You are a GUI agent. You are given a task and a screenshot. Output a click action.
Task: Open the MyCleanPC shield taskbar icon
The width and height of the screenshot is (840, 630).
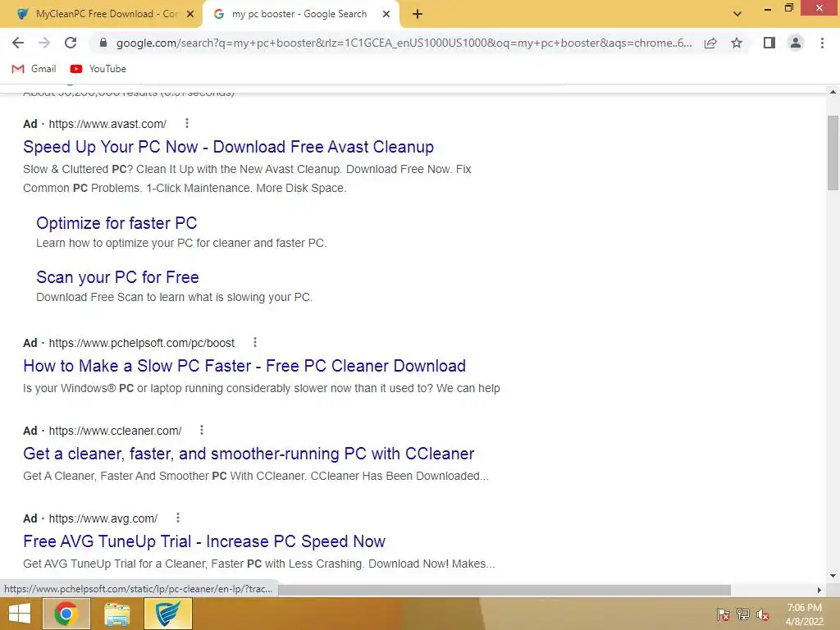(167, 614)
